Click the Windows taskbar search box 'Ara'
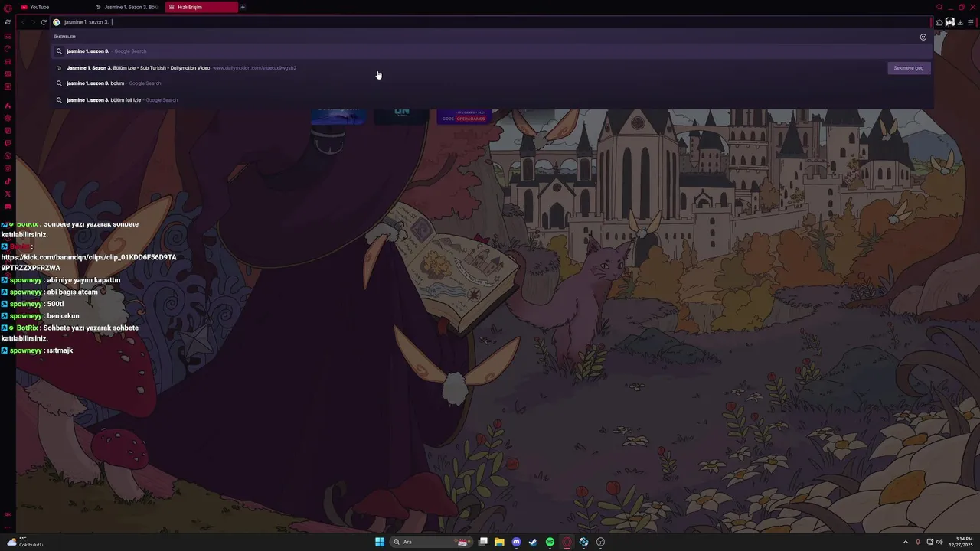This screenshot has height=551, width=980. [430, 542]
